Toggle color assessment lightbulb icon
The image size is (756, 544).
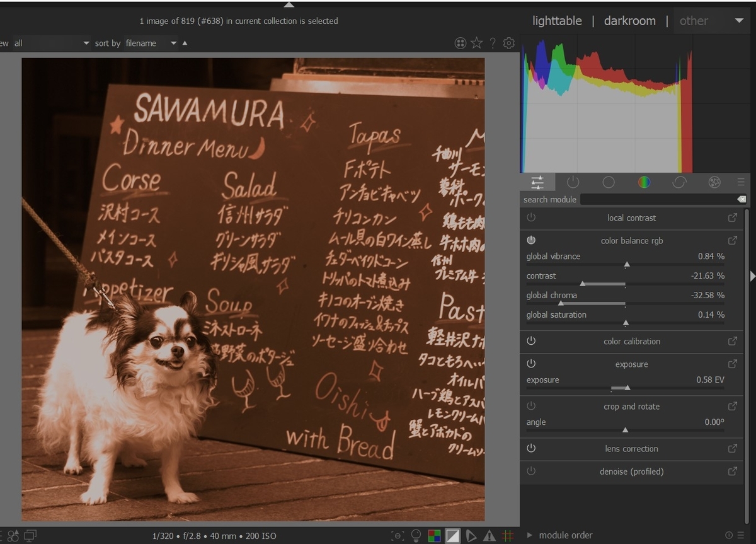pyautogui.click(x=416, y=536)
